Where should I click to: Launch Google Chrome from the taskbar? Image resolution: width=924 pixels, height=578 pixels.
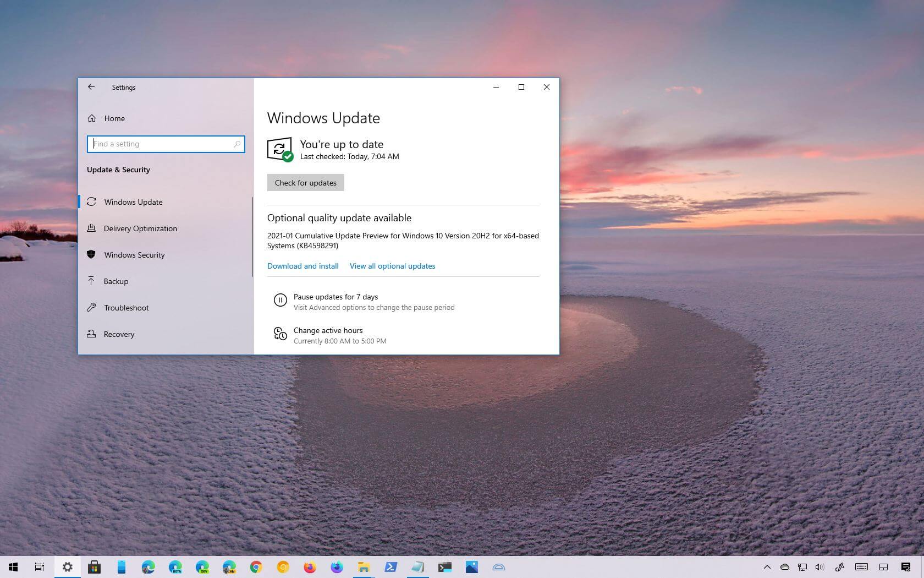point(255,567)
